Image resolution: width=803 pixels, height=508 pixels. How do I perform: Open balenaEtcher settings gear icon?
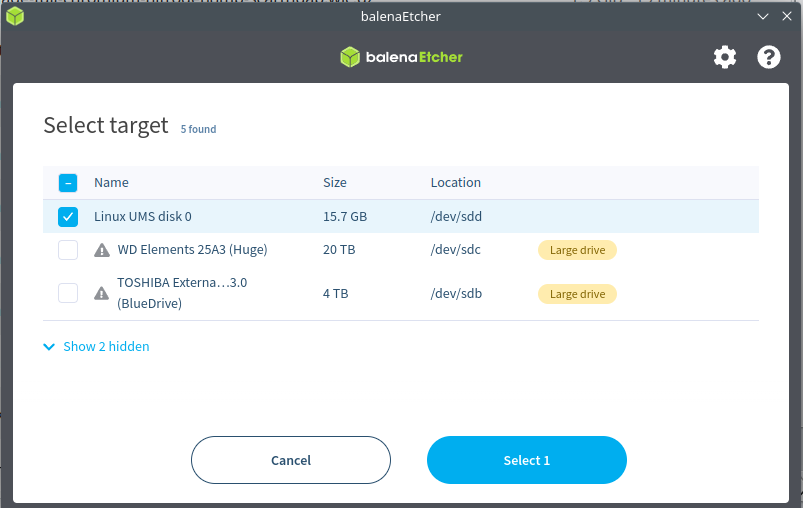click(x=724, y=57)
